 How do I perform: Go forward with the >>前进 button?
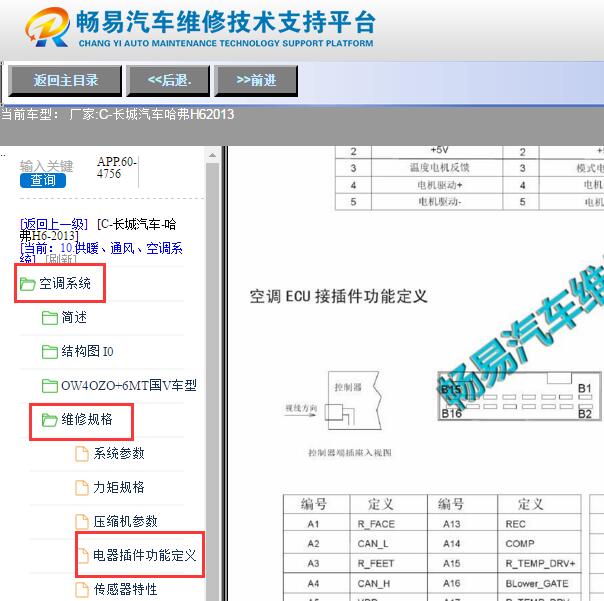(256, 81)
